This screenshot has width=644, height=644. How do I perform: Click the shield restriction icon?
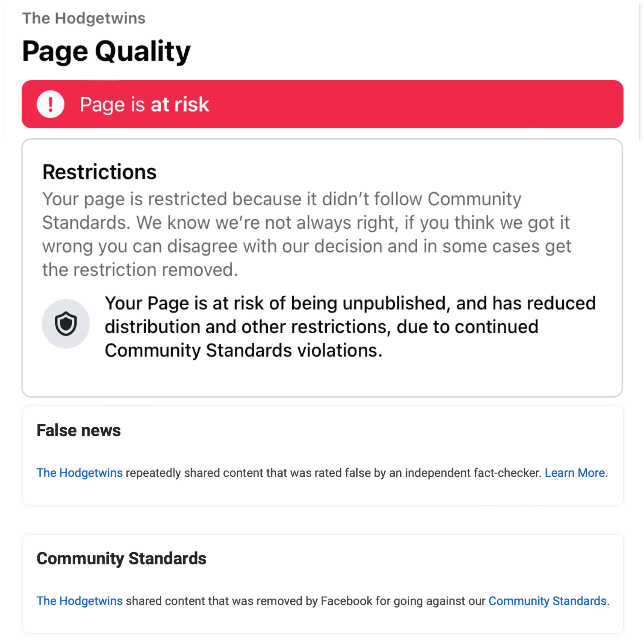tap(66, 323)
